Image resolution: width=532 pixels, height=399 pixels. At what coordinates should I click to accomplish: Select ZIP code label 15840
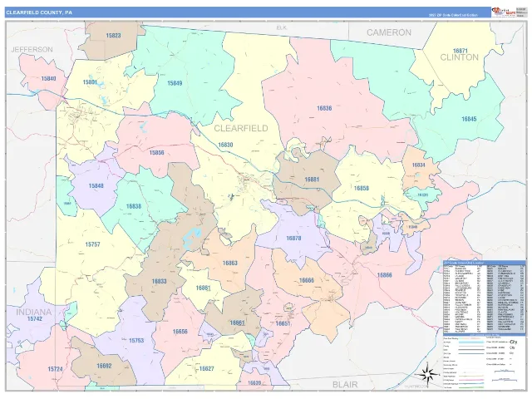click(x=48, y=78)
